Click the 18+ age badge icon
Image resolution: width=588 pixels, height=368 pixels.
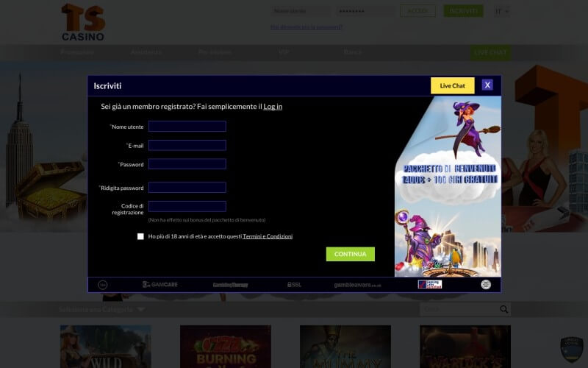point(102,285)
